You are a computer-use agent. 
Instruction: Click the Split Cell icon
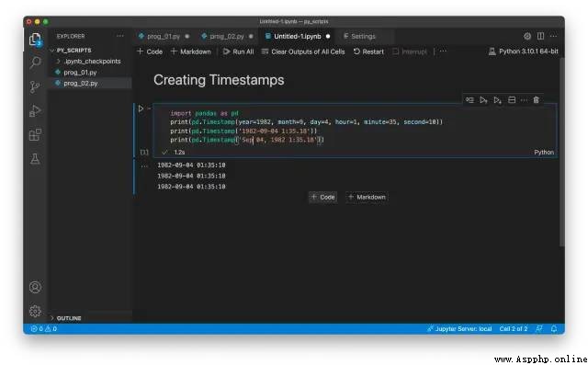pyautogui.click(x=512, y=100)
